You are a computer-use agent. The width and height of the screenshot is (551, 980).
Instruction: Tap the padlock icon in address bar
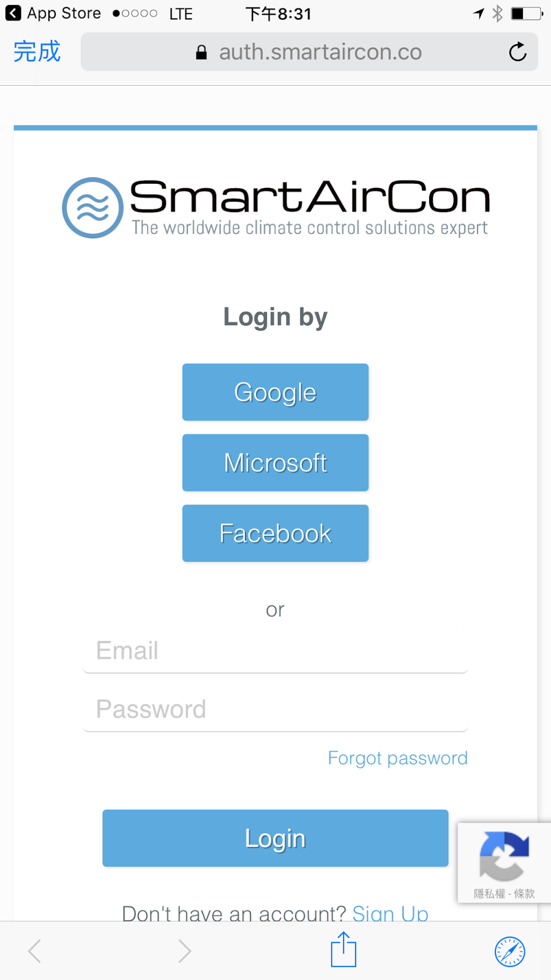201,52
